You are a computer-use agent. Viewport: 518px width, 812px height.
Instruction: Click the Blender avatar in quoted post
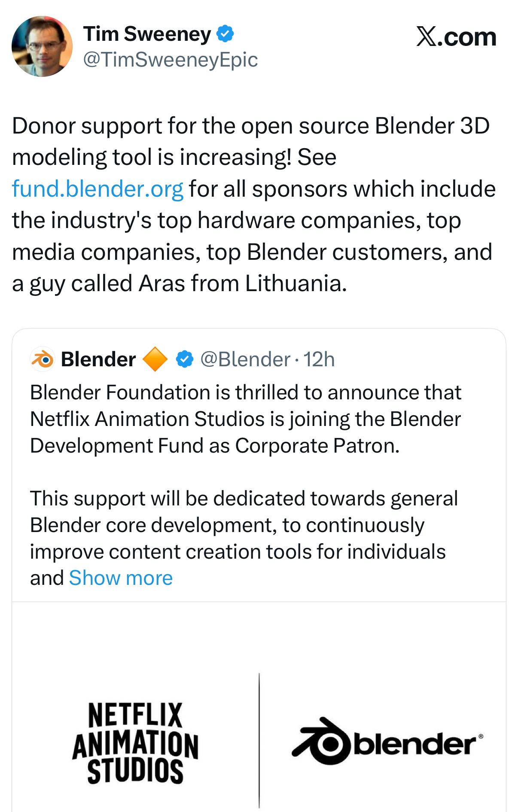(x=42, y=359)
